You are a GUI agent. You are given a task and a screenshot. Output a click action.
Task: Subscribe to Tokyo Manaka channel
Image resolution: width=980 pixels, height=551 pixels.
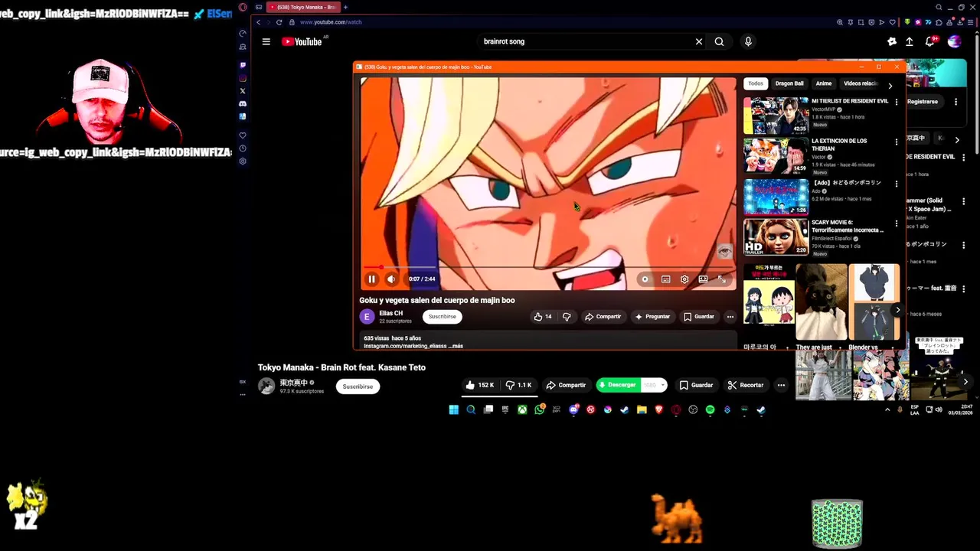pos(358,386)
